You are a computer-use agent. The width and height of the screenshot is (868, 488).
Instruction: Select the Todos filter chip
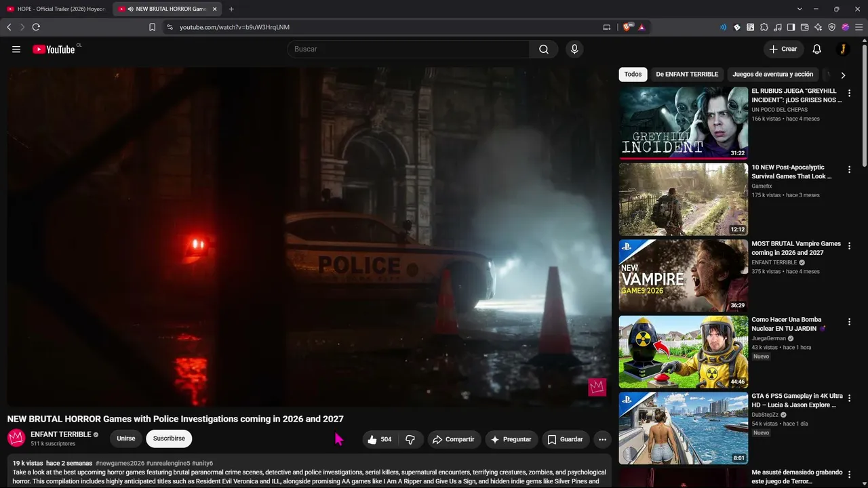coord(633,75)
